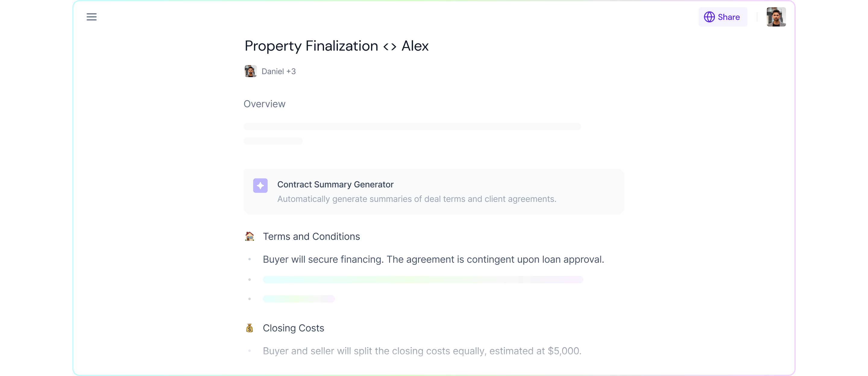Click the 'Daniel +3' collaborator label
Screen dimensions: 868x376
click(x=279, y=71)
